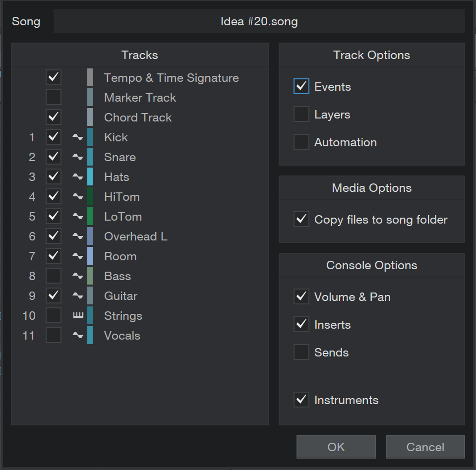Deselect the LoTom track checkbox
Image resolution: width=476 pixels, height=470 pixels.
pyautogui.click(x=54, y=216)
